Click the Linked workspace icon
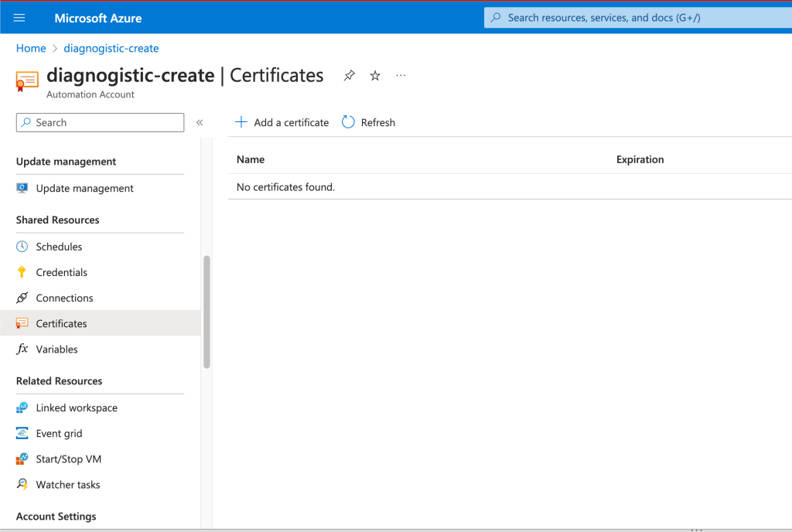Viewport: 792px width, 532px height. coord(22,408)
